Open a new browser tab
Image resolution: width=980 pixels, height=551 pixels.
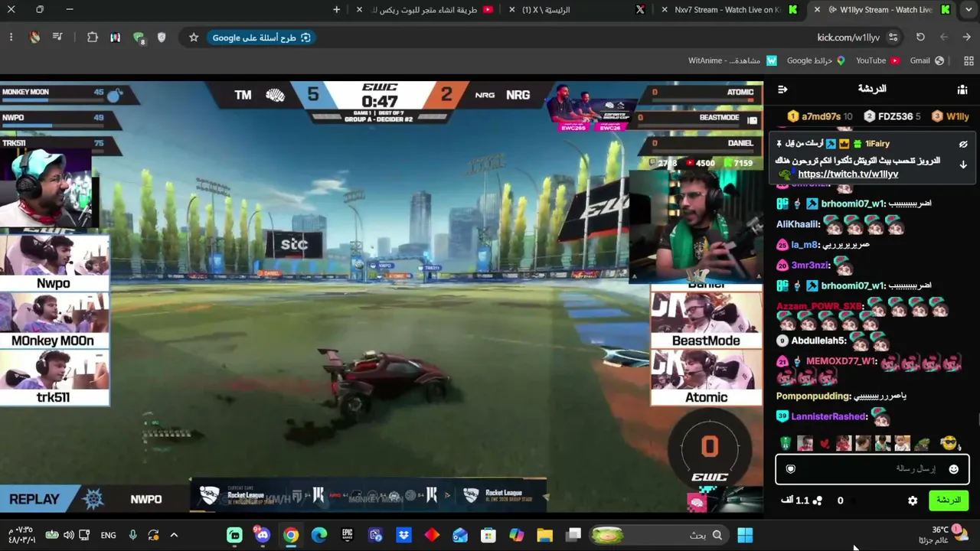(x=336, y=10)
